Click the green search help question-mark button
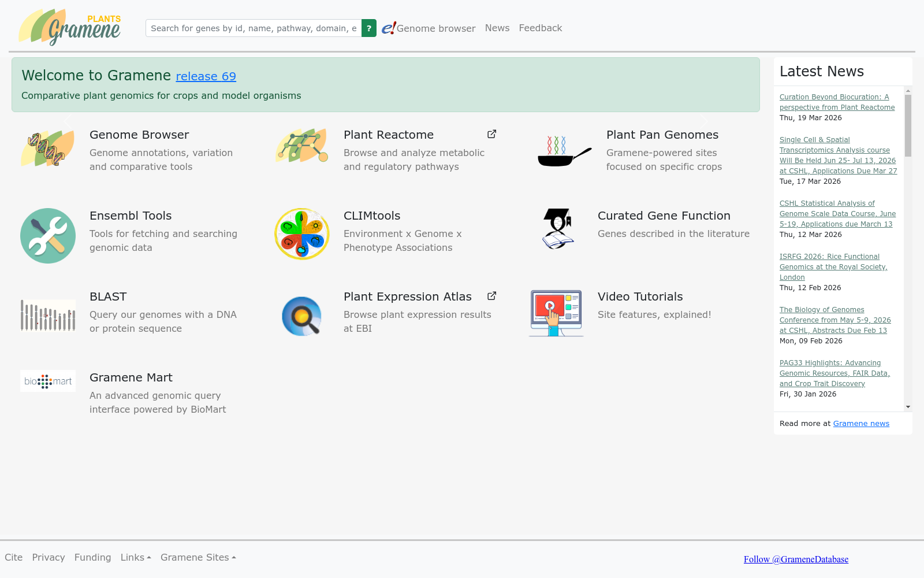 pos(369,28)
